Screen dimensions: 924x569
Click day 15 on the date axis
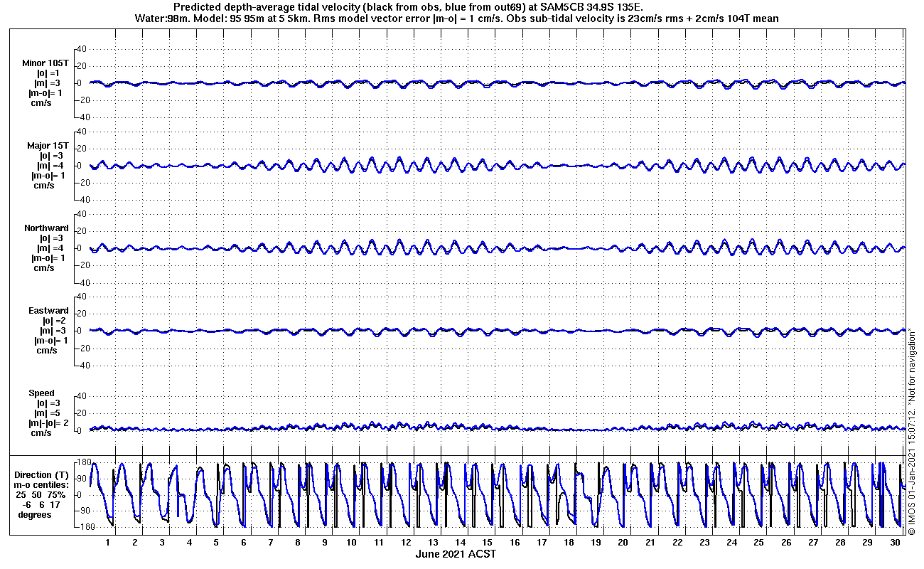point(488,542)
